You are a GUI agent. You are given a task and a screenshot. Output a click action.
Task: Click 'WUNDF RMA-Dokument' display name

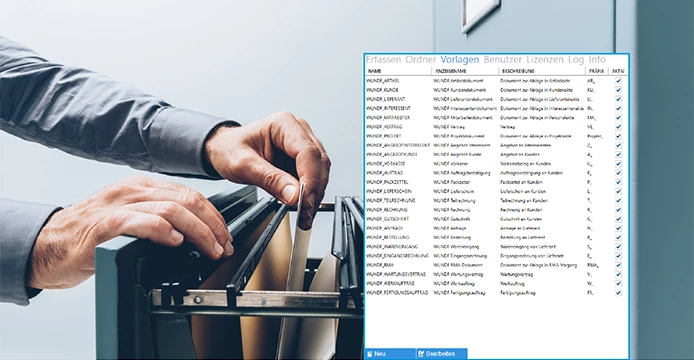458,265
